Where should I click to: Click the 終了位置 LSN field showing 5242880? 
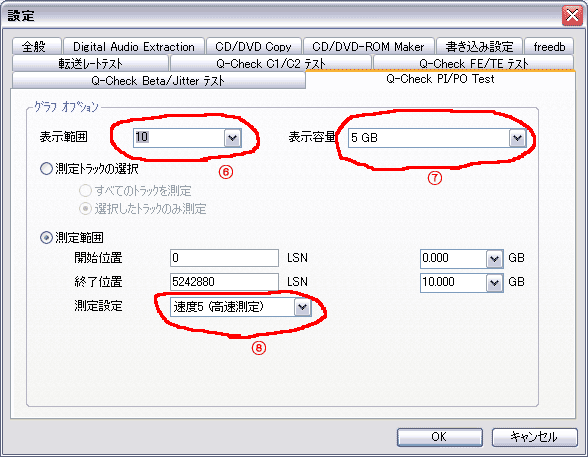(224, 282)
